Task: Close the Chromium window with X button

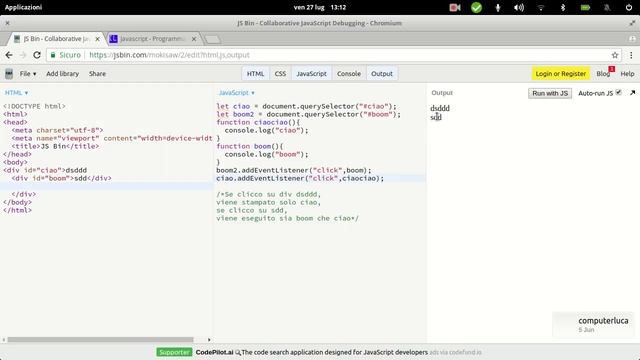Action: [7, 23]
